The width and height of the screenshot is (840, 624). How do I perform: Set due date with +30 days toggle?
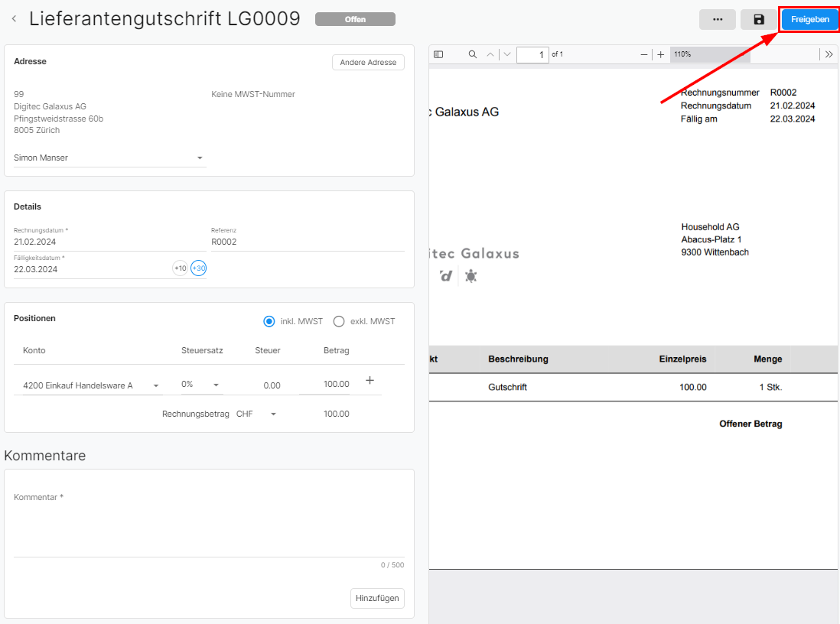(x=199, y=268)
